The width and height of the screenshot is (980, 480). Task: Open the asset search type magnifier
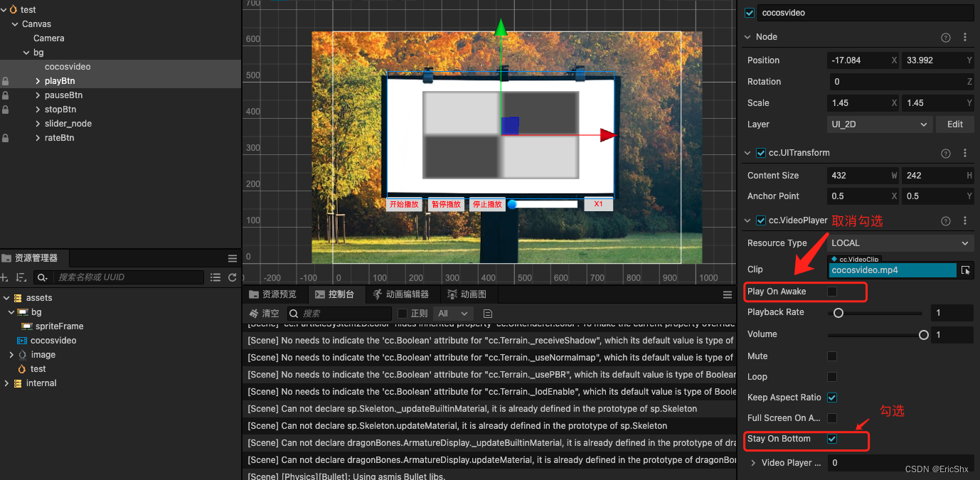(x=43, y=277)
